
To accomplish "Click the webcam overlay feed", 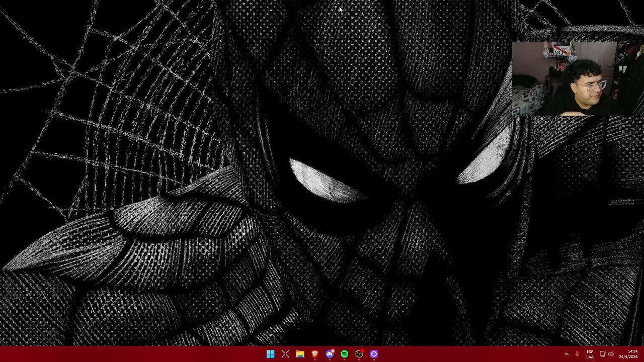I will click(x=578, y=78).
